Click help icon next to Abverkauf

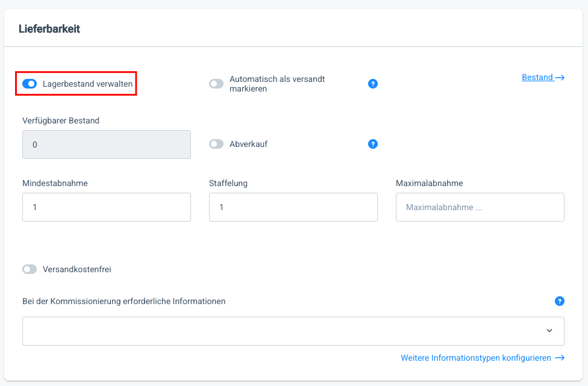pyautogui.click(x=373, y=144)
